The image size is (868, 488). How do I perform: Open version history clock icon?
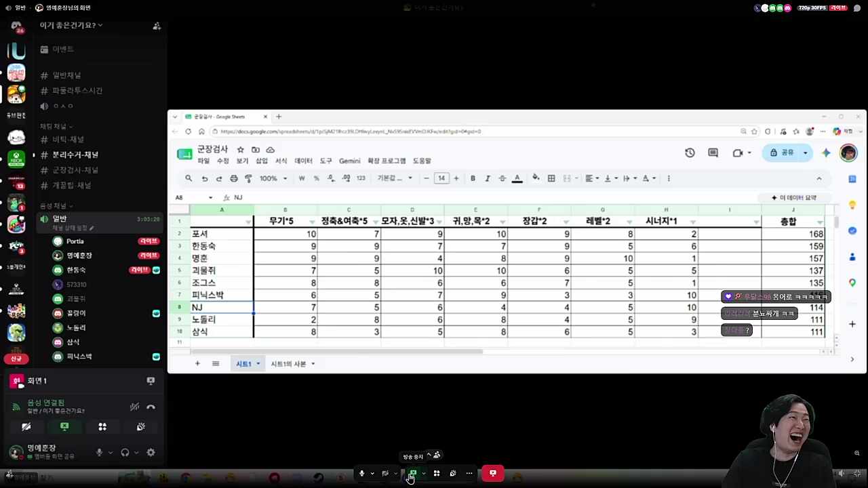coord(690,152)
